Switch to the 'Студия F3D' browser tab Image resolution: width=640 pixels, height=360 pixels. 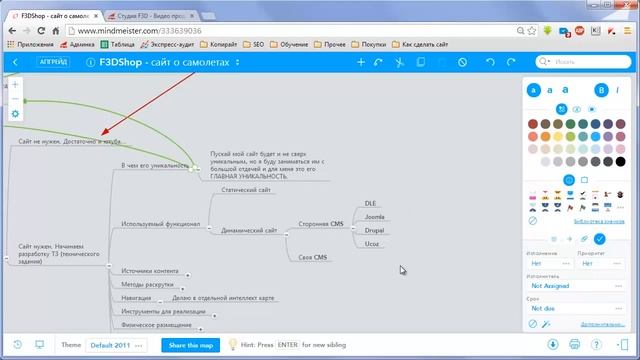click(151, 16)
